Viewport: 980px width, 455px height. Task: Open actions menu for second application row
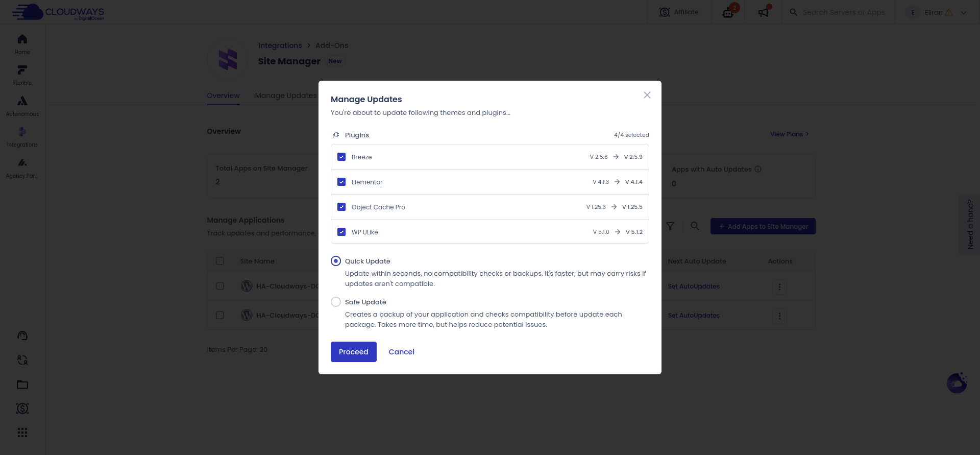coord(779,316)
